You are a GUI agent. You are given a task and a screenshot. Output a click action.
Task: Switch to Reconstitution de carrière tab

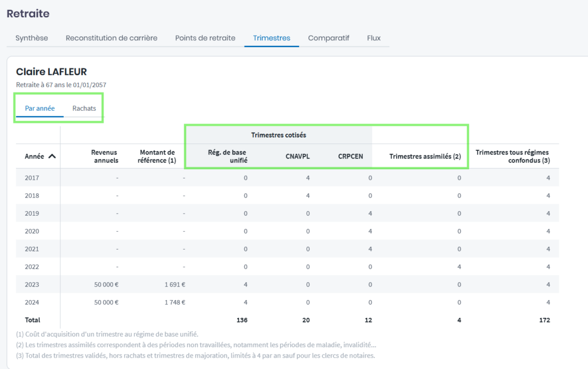(x=111, y=38)
